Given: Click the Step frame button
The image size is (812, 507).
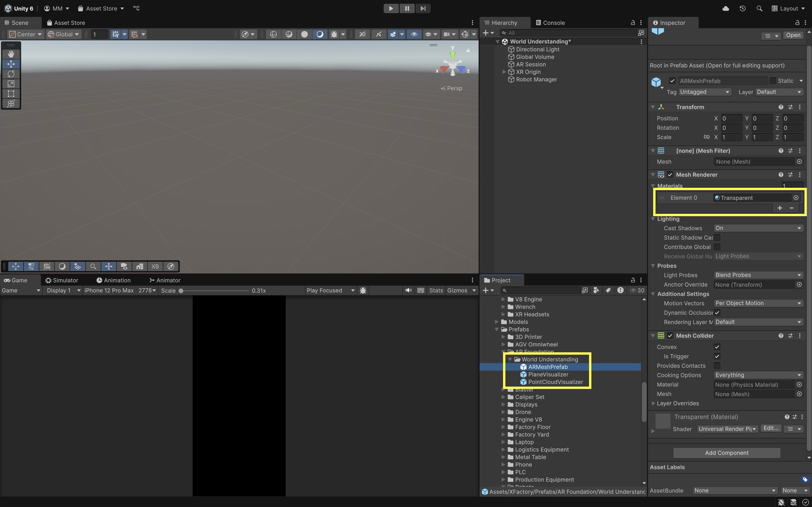Looking at the screenshot, I should pyautogui.click(x=423, y=8).
